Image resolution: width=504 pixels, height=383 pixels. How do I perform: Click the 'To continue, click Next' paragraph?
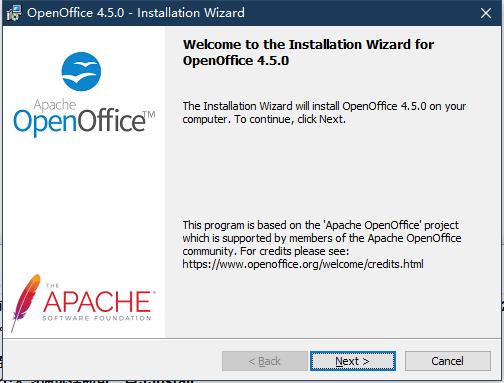tap(324, 113)
